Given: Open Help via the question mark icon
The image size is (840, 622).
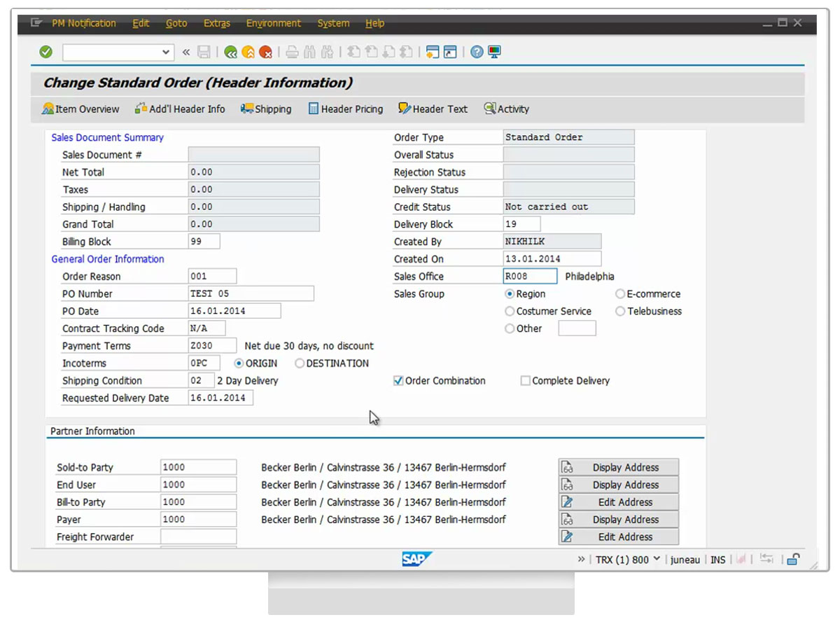Looking at the screenshot, I should tap(477, 52).
